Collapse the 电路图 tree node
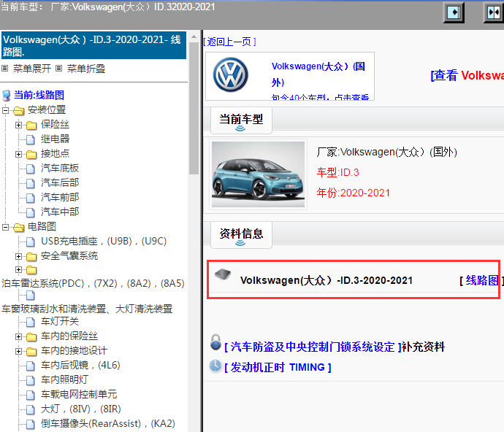Screen dimensions: 504x432 point(5,228)
